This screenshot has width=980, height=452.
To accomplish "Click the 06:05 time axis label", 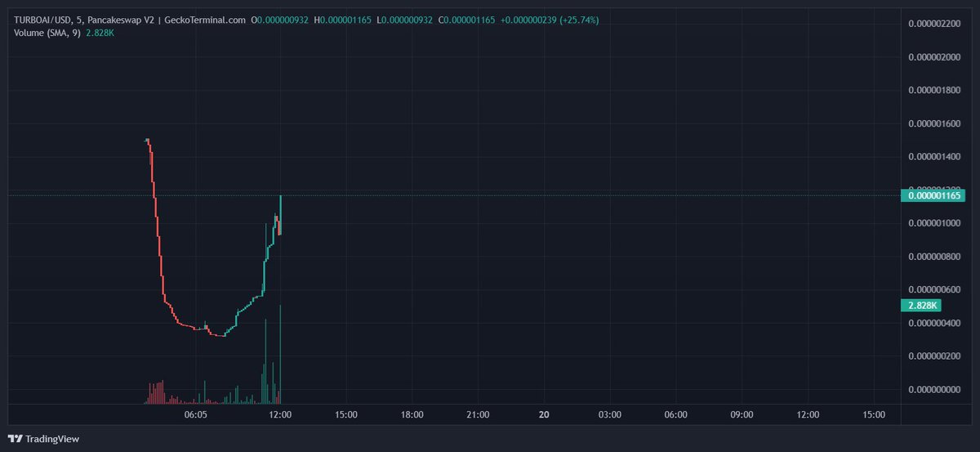I will click(x=195, y=415).
